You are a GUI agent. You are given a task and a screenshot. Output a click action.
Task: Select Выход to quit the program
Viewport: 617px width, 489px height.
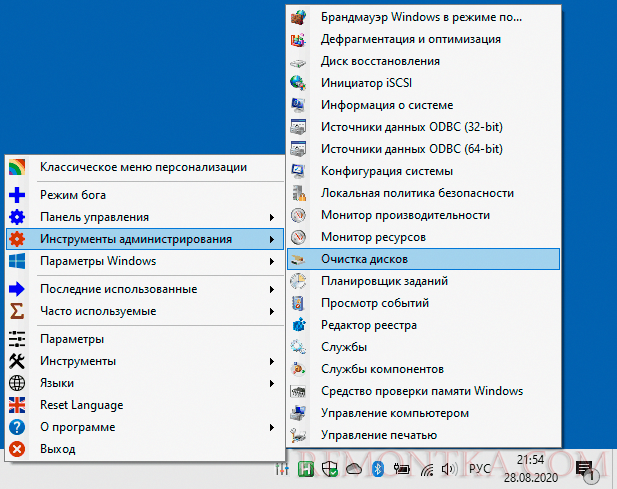tap(145, 449)
